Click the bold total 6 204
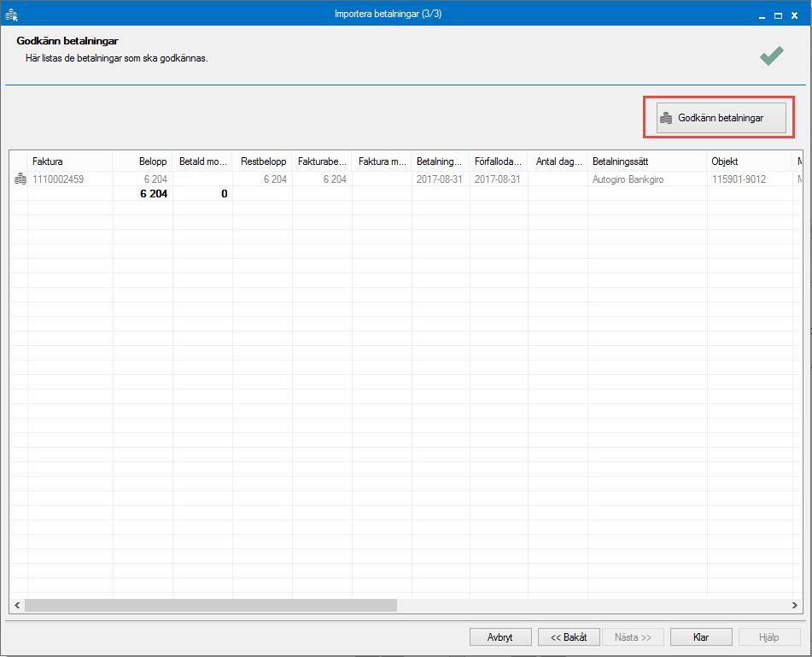The height and width of the screenshot is (657, 812). click(154, 194)
